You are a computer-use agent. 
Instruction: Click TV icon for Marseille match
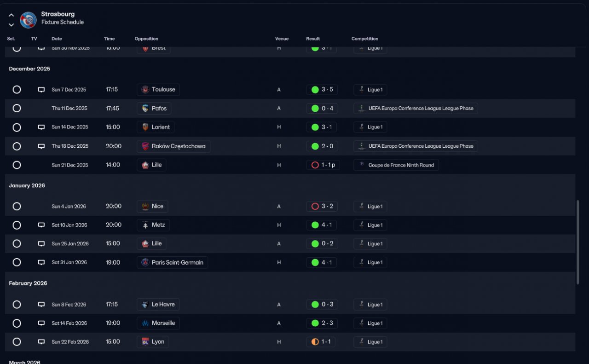(x=41, y=323)
